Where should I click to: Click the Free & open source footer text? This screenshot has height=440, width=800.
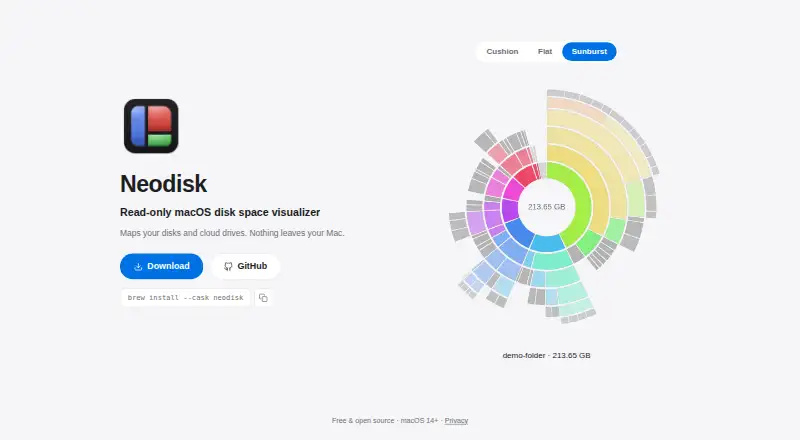pyautogui.click(x=363, y=421)
